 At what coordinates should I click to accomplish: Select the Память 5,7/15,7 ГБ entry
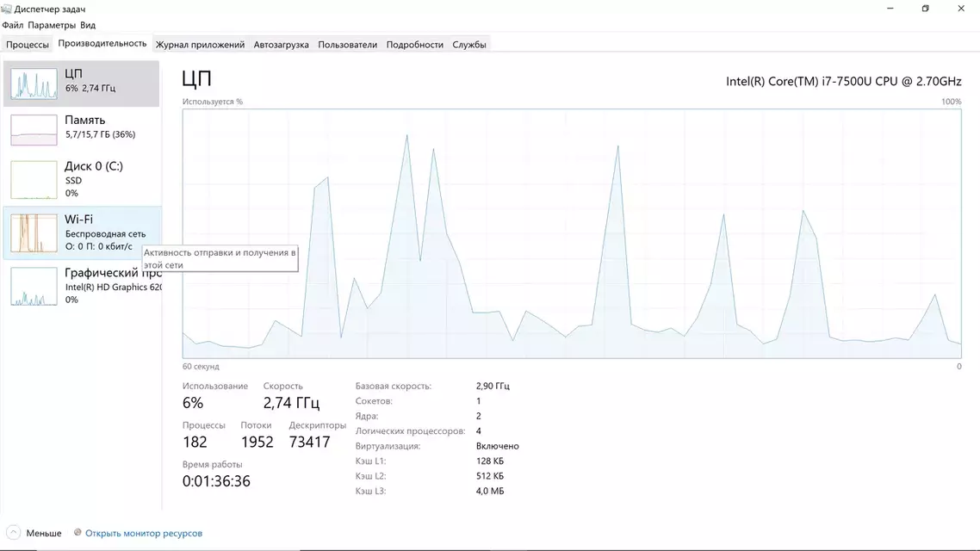pyautogui.click(x=82, y=129)
